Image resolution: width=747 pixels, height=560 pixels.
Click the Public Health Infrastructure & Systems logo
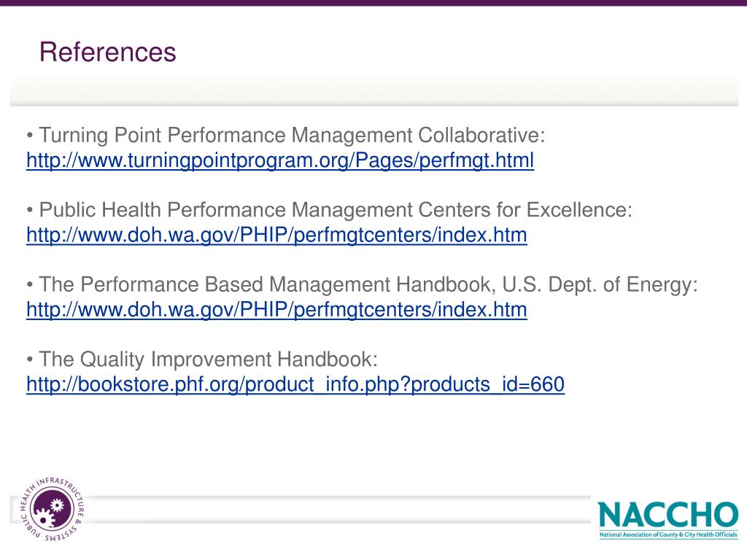click(53, 509)
